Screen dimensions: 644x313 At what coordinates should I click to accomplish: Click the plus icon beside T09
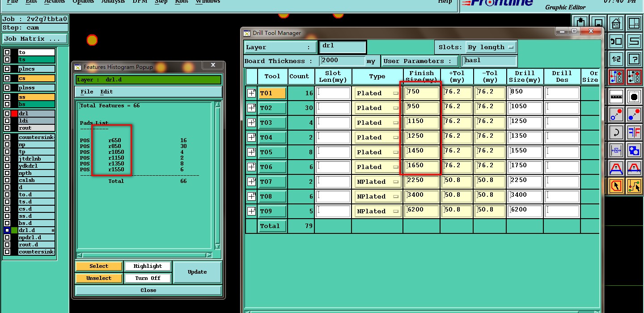point(251,211)
